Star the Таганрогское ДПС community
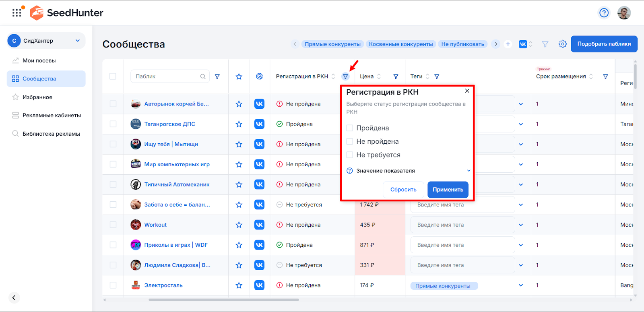 pos(239,124)
